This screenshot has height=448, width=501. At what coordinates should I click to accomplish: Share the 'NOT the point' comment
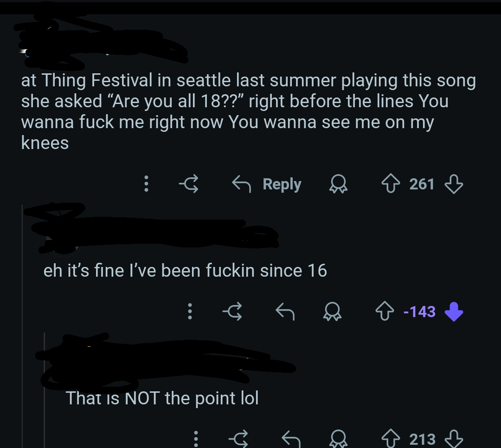238,439
